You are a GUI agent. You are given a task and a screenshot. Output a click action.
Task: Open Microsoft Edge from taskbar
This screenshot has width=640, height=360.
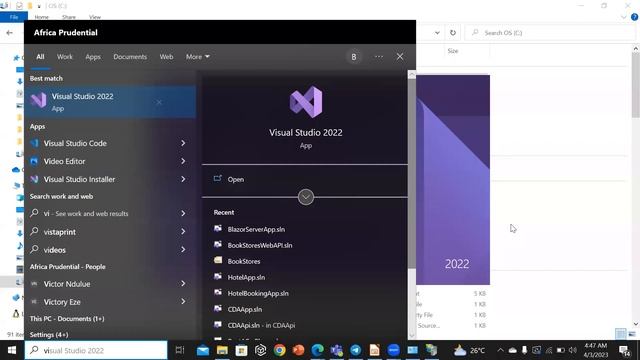pyautogui.click(x=318, y=350)
